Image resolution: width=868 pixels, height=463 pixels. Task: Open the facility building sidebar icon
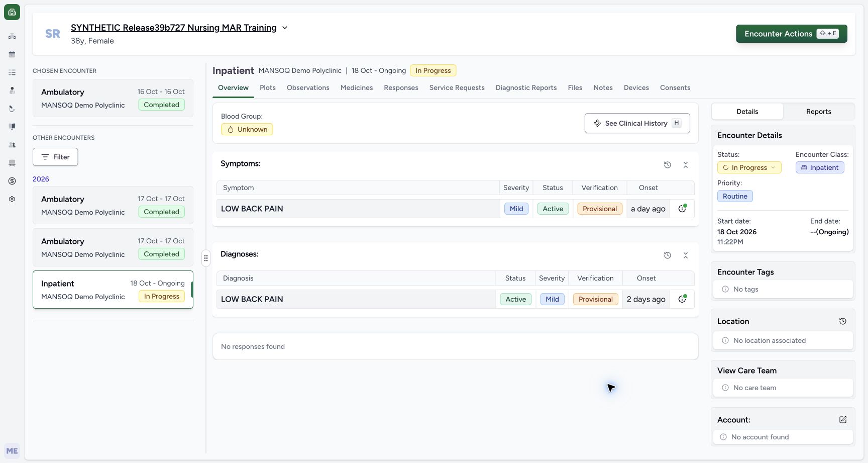[12, 36]
